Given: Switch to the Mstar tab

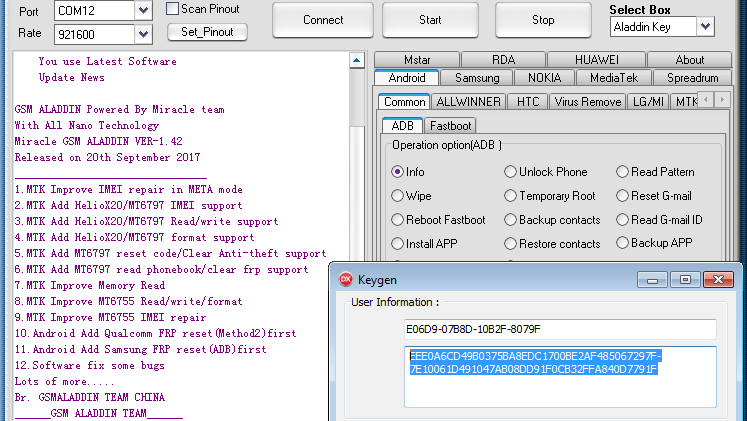Looking at the screenshot, I should (417, 60).
